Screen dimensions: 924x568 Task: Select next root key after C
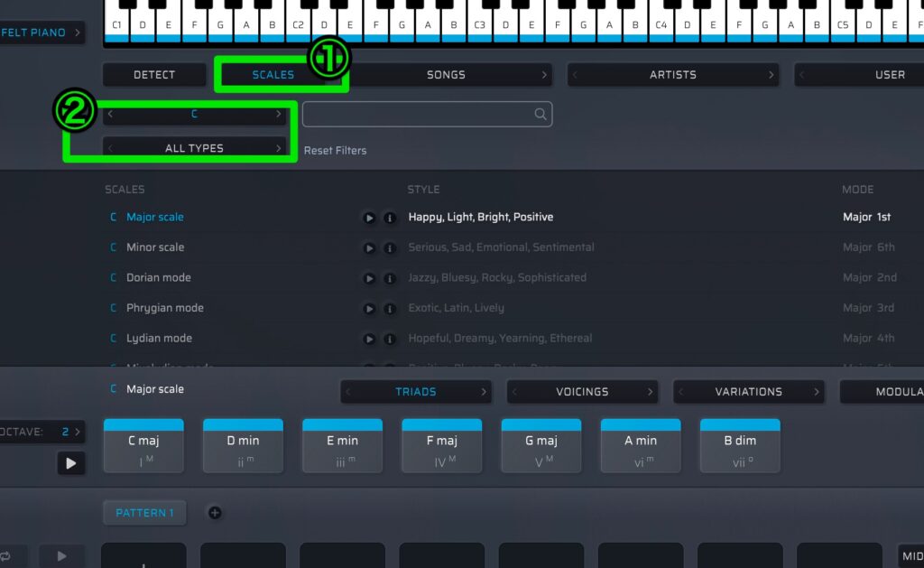(279, 115)
